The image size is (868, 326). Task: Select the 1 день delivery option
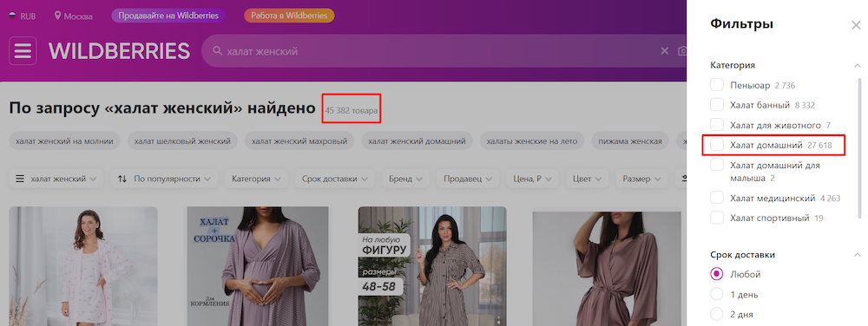tap(717, 294)
